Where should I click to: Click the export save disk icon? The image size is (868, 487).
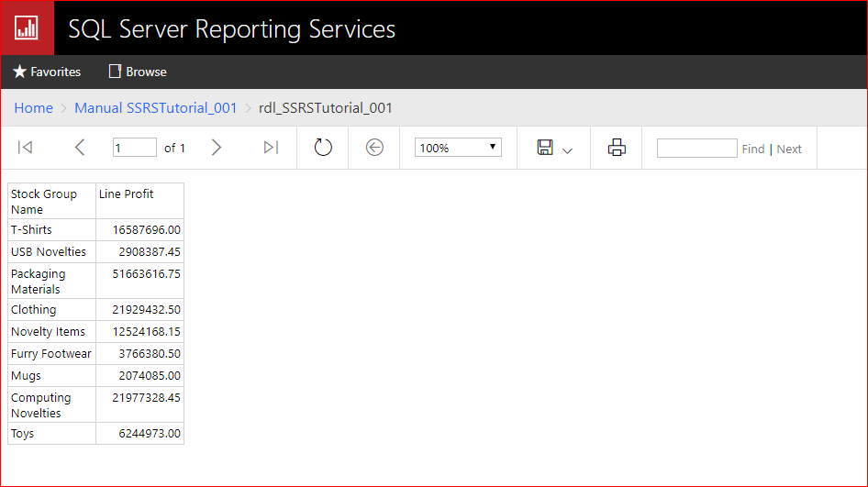click(545, 148)
